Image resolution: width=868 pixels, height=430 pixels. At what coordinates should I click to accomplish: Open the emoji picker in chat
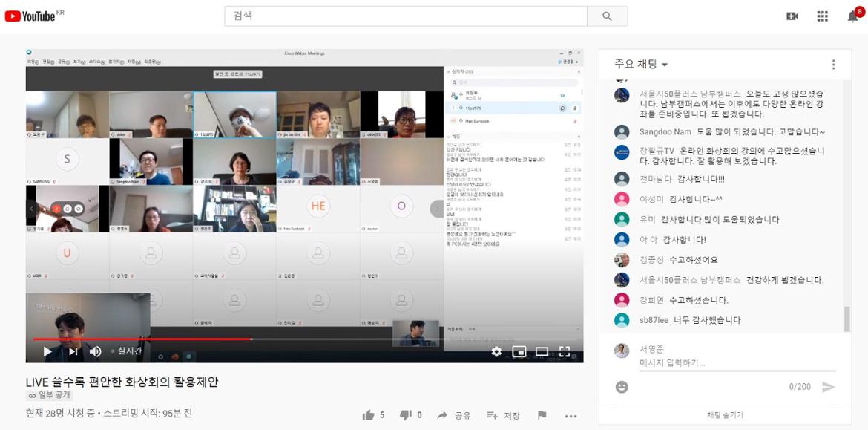[622, 387]
